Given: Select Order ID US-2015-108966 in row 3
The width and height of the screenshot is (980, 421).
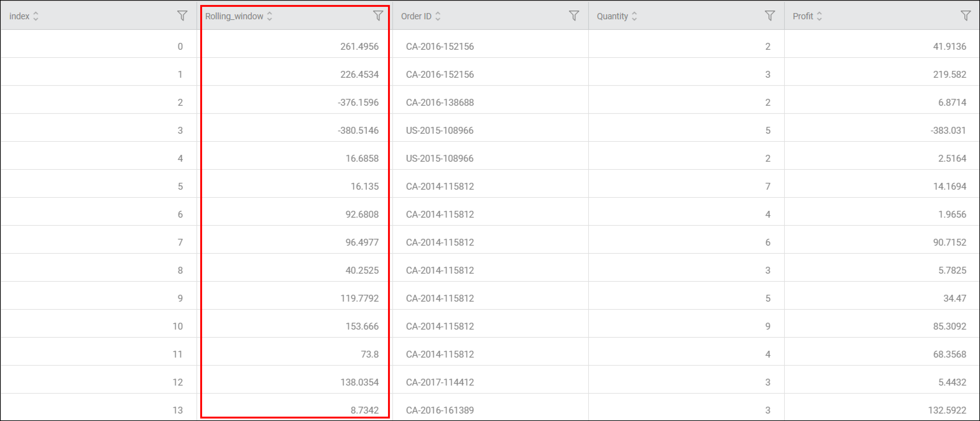Looking at the screenshot, I should coord(439,131).
